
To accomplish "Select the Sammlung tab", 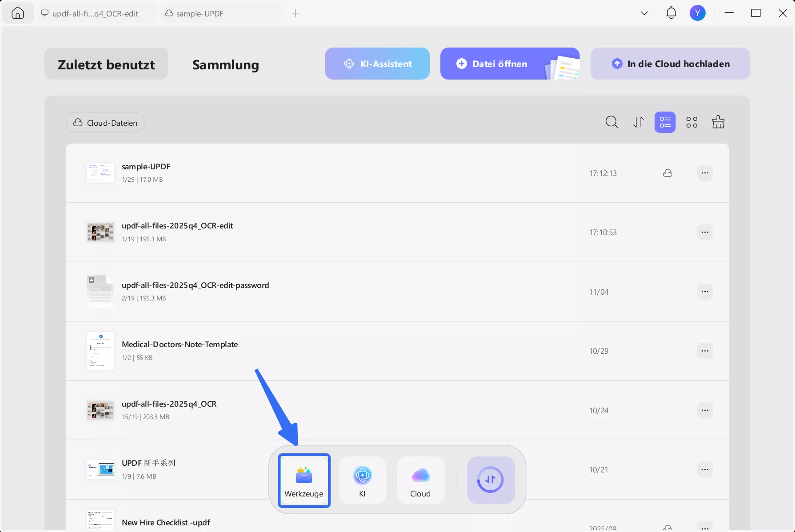I will [x=226, y=64].
